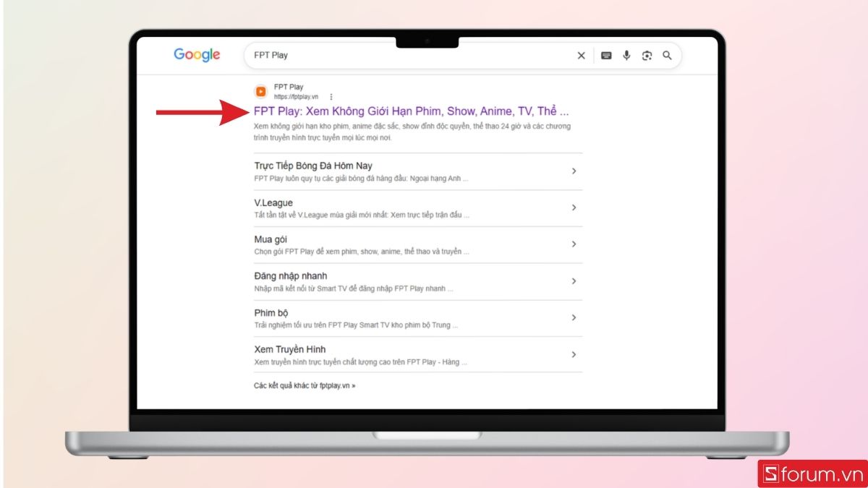This screenshot has width=868, height=488.
Task: Click description Chọn gói FPT Play để xem
Action: pyautogui.click(x=362, y=252)
